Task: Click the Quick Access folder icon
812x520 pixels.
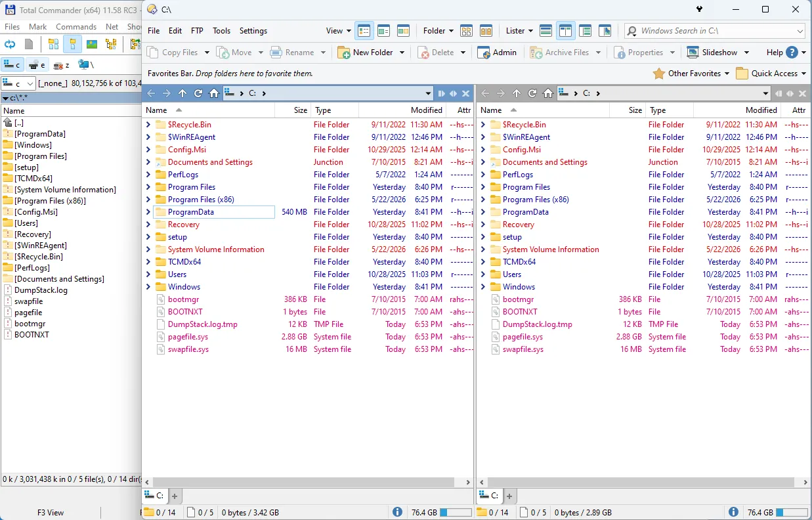Action: [x=742, y=74]
